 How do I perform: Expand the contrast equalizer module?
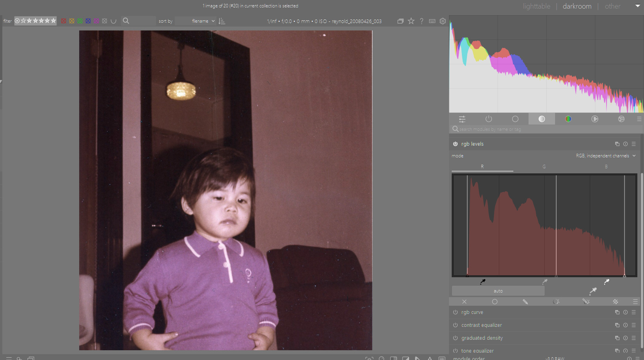481,325
